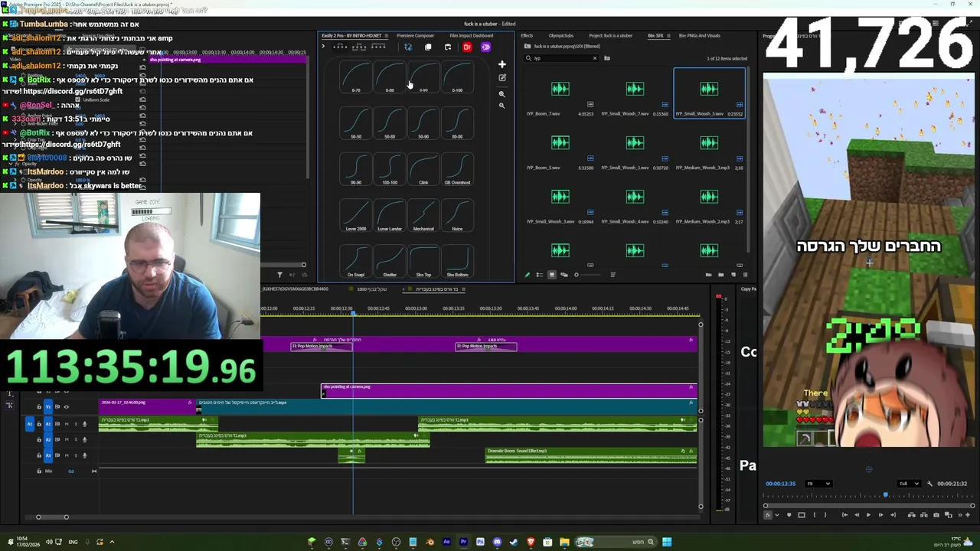Switch the bin to list view
The image size is (980, 551).
point(540,275)
